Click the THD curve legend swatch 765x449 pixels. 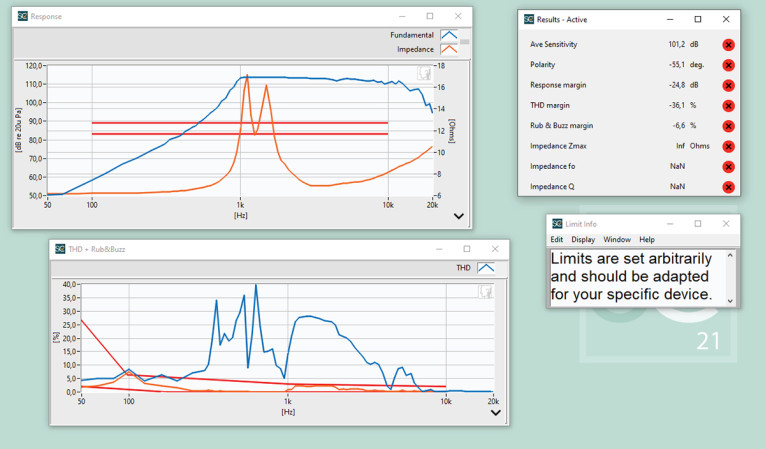486,268
